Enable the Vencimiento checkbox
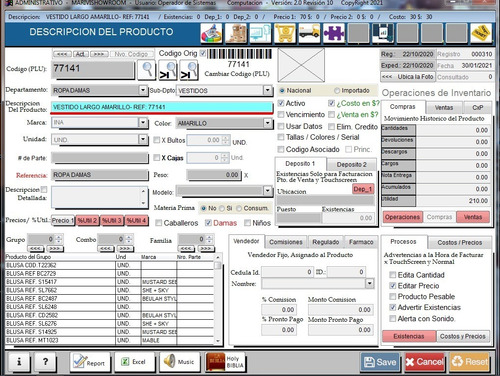Viewport: 500px width, 376px height. click(281, 114)
